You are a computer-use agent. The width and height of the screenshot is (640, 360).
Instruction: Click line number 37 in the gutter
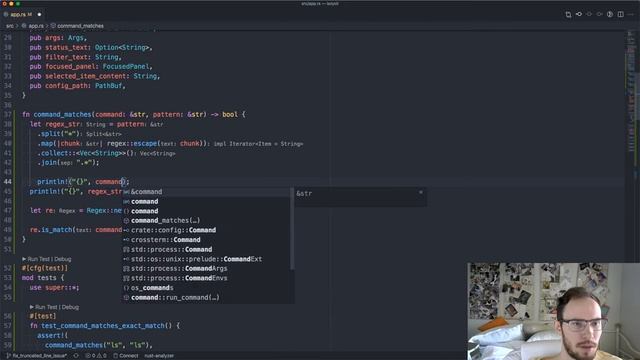tap(8, 115)
